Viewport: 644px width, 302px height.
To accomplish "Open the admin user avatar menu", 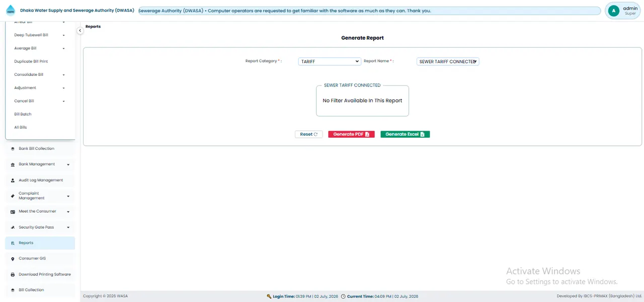I will [x=613, y=11].
